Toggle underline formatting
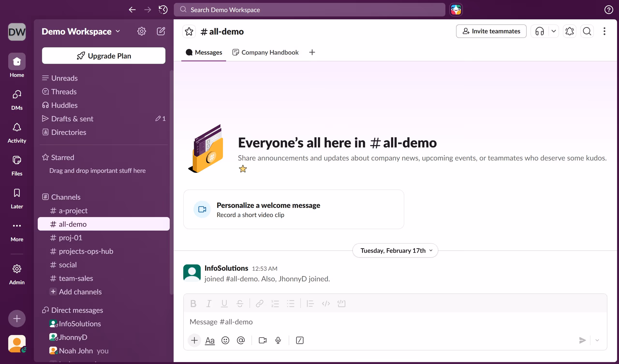 coord(224,304)
